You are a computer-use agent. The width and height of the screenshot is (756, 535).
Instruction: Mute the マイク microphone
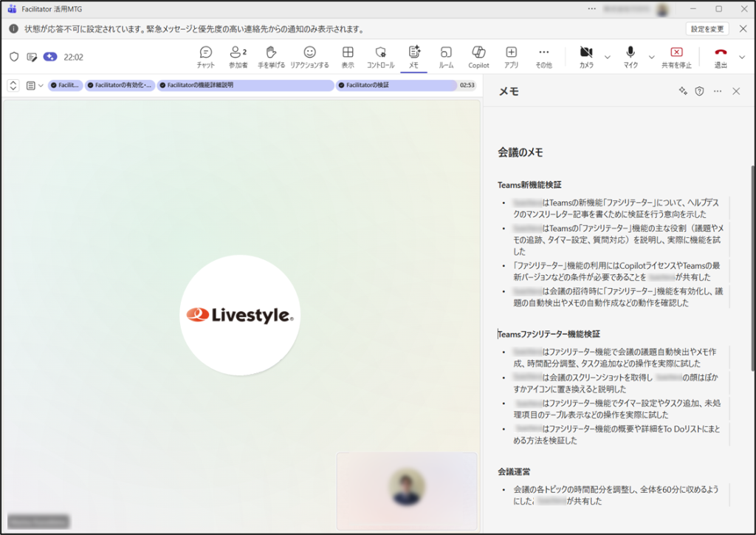tap(630, 56)
